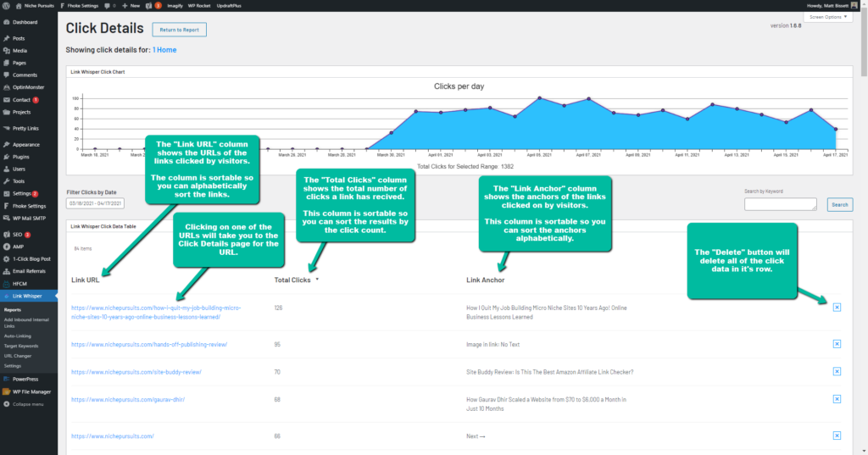Open the WordPress logo menu
The width and height of the screenshot is (868, 455).
pos(6,6)
